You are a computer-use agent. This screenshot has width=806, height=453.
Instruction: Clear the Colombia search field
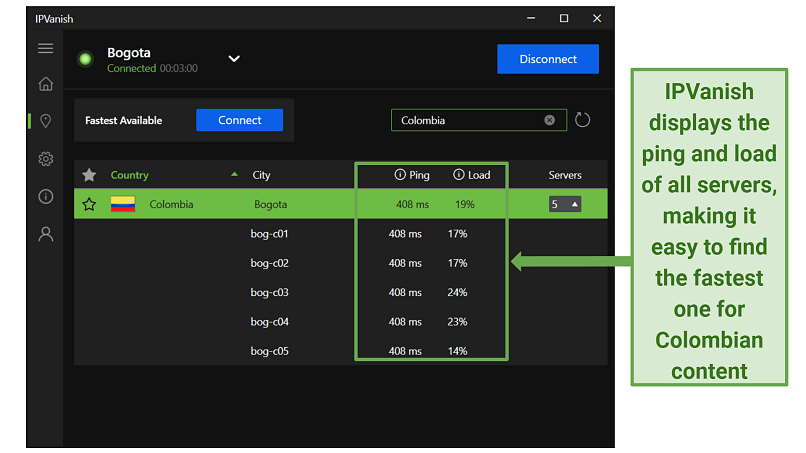(x=549, y=120)
